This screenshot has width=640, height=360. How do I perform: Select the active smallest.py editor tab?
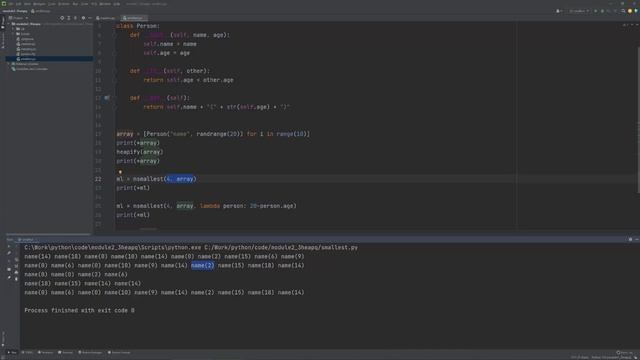133,18
